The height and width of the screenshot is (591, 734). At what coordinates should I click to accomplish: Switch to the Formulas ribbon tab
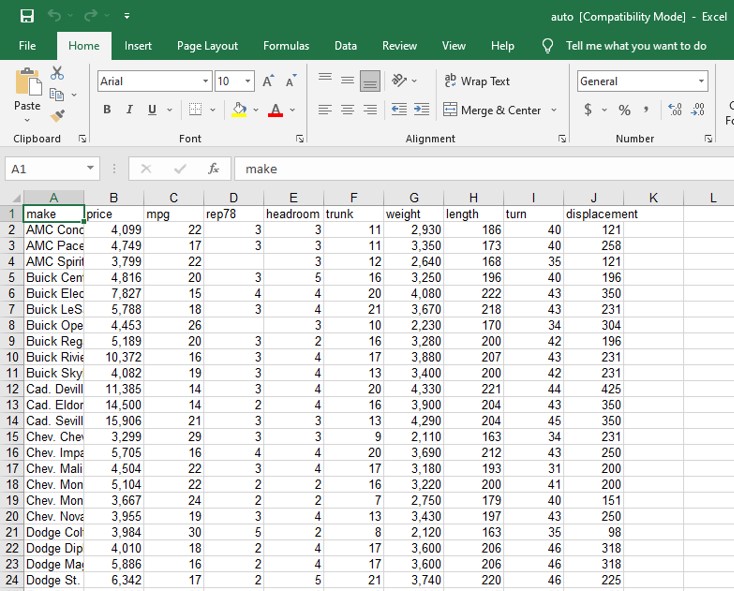coord(286,45)
